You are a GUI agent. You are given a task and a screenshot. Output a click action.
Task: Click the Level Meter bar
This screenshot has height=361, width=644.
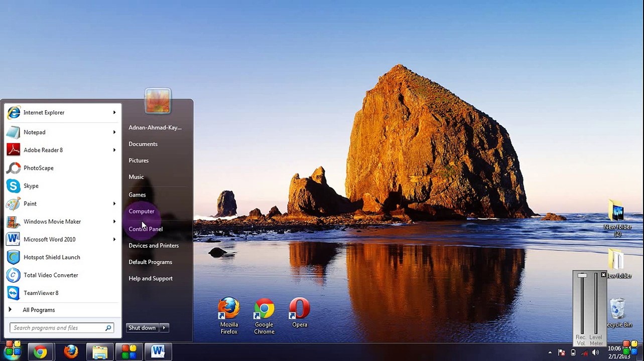click(x=596, y=303)
